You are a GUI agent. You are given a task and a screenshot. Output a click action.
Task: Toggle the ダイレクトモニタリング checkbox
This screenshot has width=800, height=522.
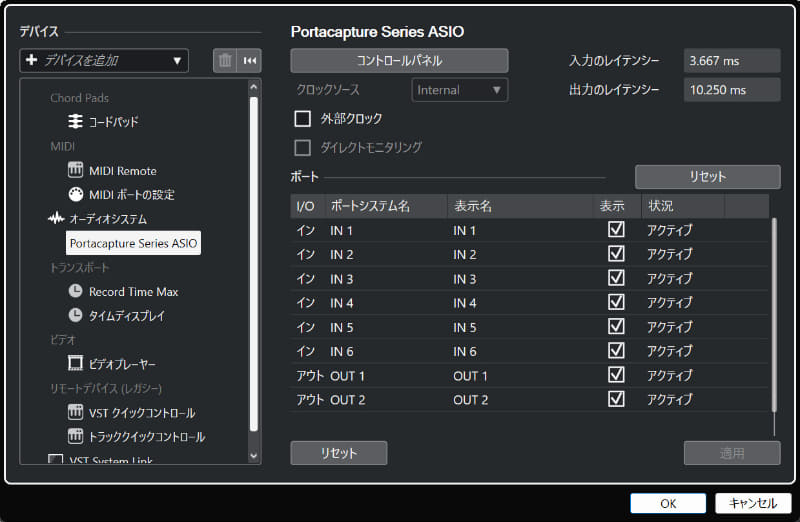coord(303,148)
